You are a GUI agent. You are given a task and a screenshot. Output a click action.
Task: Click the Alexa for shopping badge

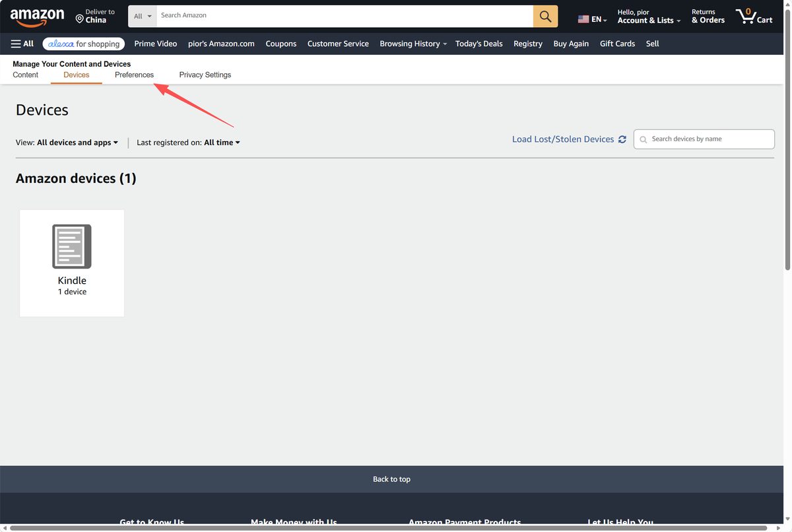pos(84,44)
